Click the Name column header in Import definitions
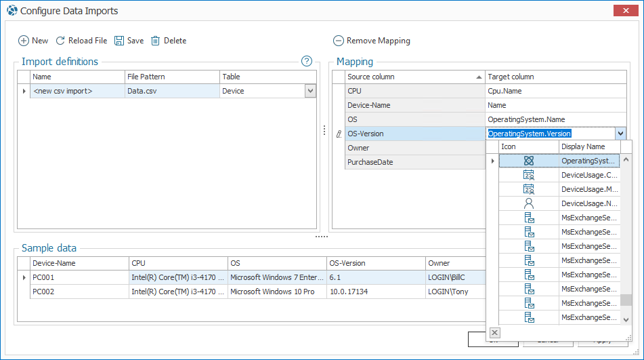Screen dimensions: 644x360 pyautogui.click(x=77, y=77)
